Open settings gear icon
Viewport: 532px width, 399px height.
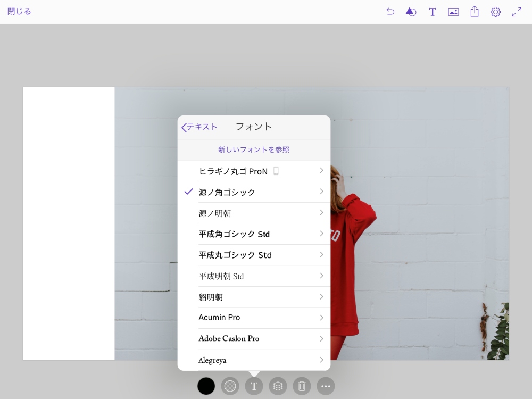point(495,12)
